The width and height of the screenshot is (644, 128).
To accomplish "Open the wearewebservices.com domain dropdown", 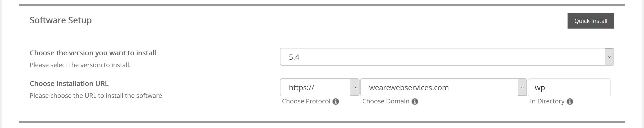I will 443,87.
